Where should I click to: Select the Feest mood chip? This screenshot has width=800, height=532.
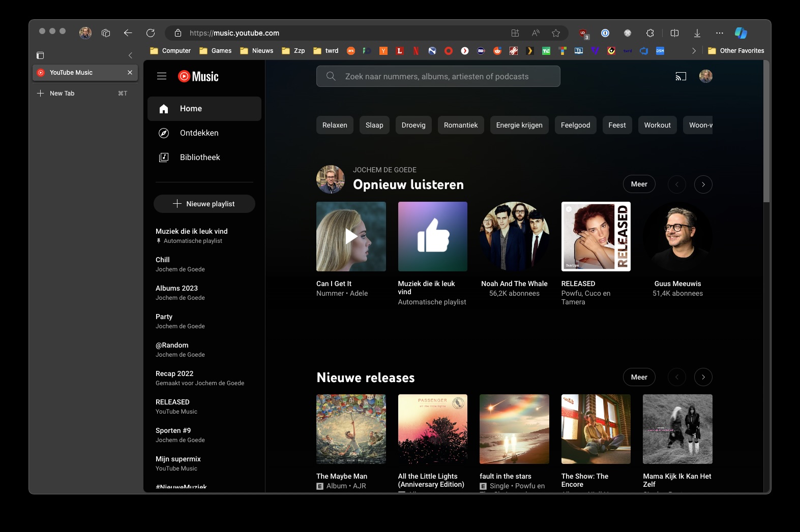click(617, 125)
